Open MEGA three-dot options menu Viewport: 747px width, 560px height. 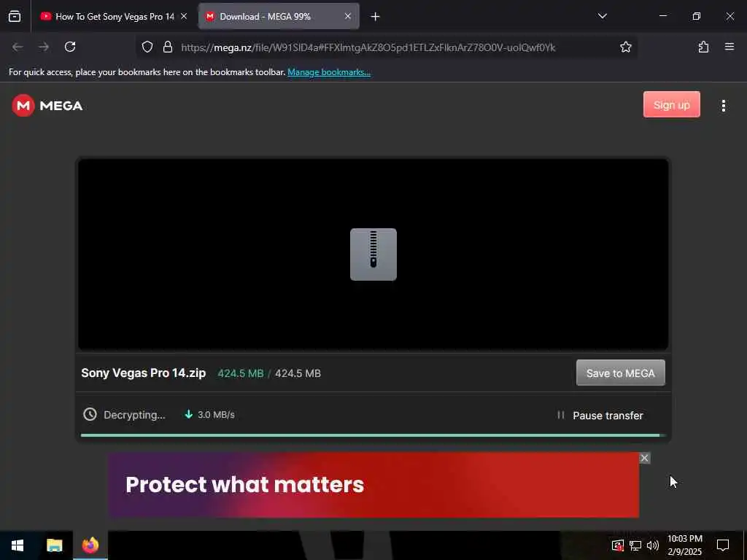(x=723, y=106)
